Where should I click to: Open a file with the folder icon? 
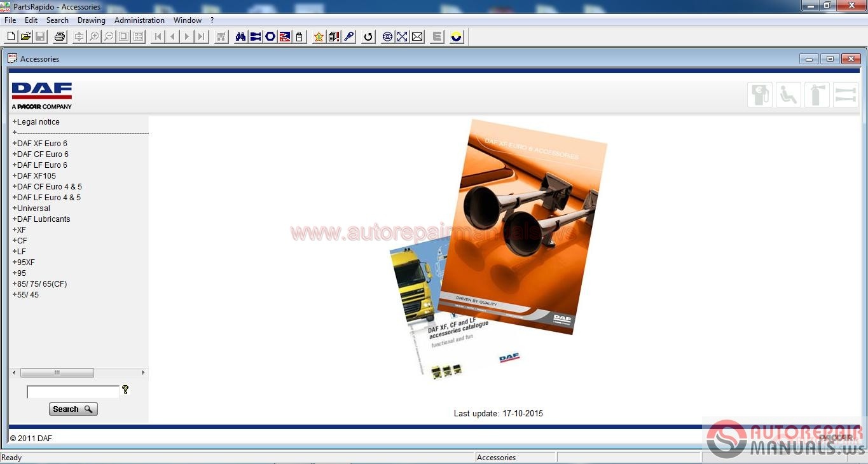pyautogui.click(x=25, y=37)
